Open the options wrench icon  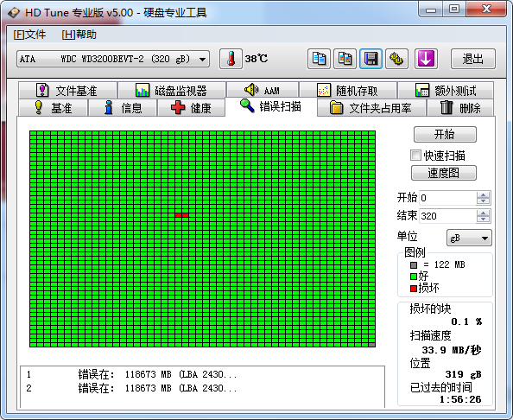tap(397, 59)
